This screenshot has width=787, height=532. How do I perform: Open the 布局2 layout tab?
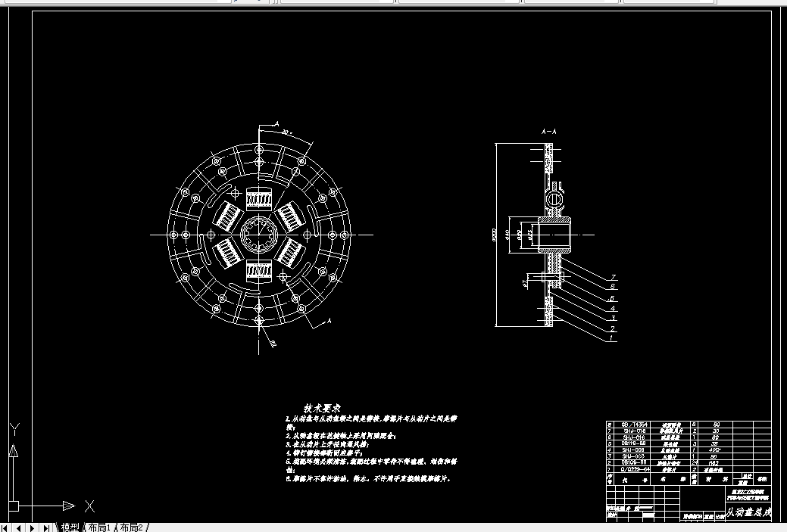132,527
